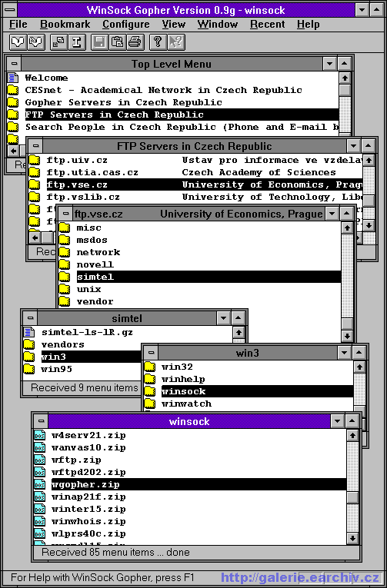Click the floppy disk save toolbar icon

99,42
